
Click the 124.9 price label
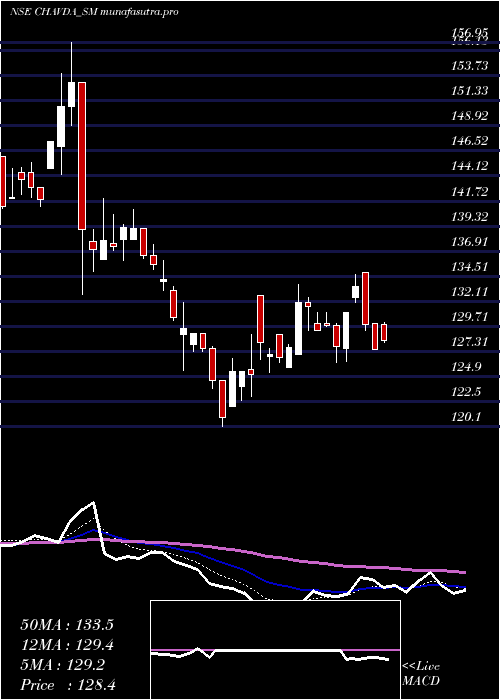(466, 367)
